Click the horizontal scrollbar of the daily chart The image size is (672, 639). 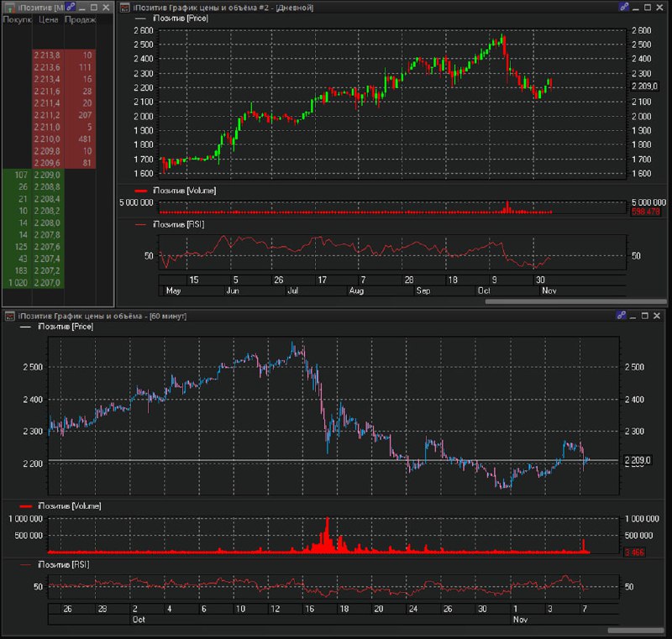(x=575, y=301)
